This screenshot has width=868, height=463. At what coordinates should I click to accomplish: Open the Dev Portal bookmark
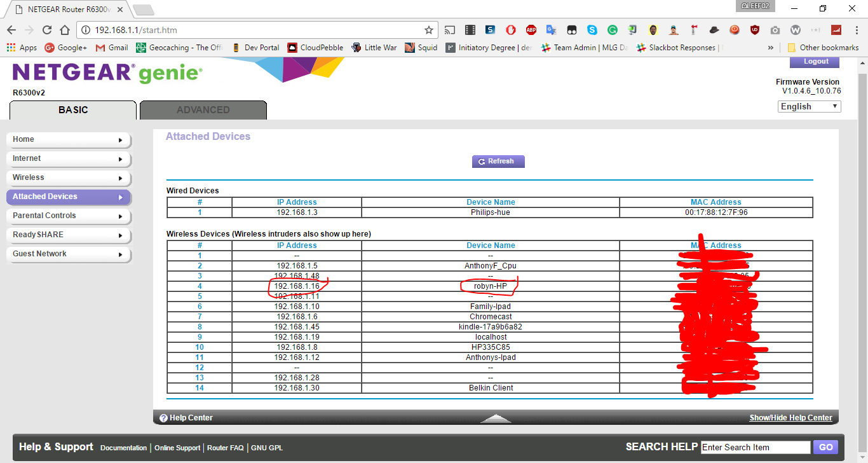point(255,48)
